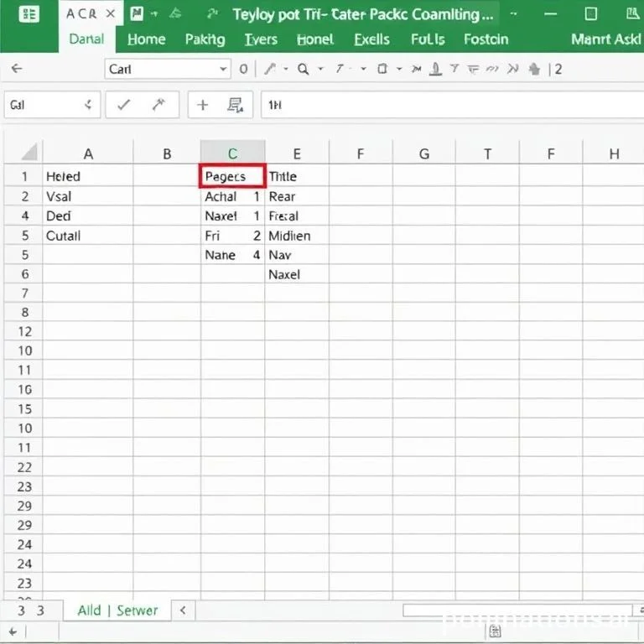644x644 pixels.
Task: Open the Carl font name dropdown
Action: pyautogui.click(x=223, y=69)
